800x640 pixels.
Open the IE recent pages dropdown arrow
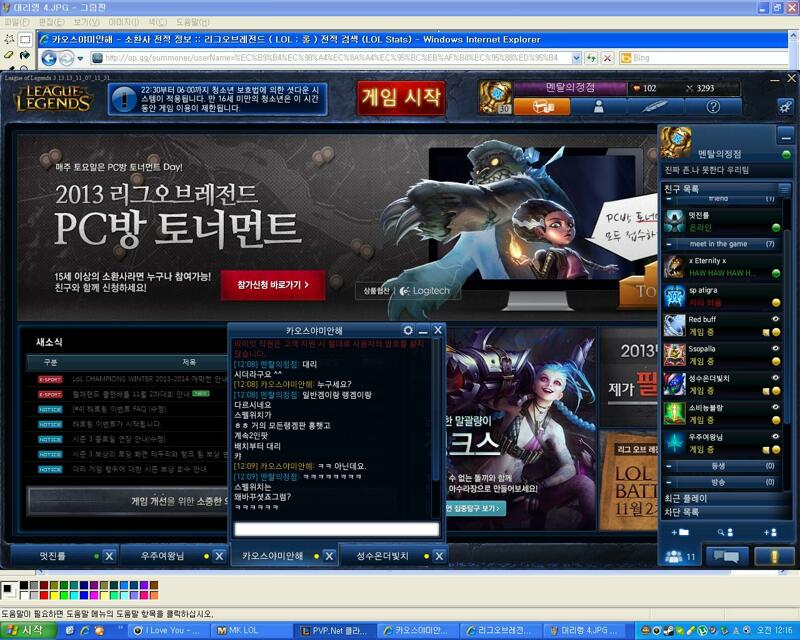(x=80, y=59)
